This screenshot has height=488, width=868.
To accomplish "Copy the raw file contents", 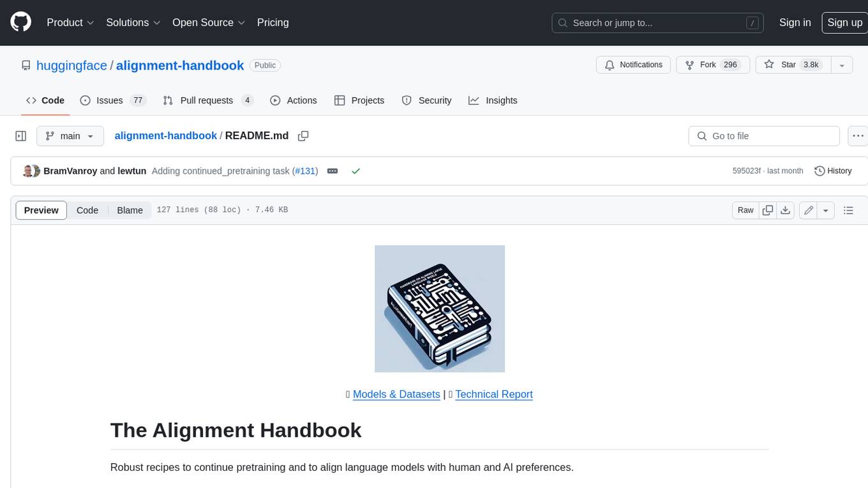I will pyautogui.click(x=768, y=210).
